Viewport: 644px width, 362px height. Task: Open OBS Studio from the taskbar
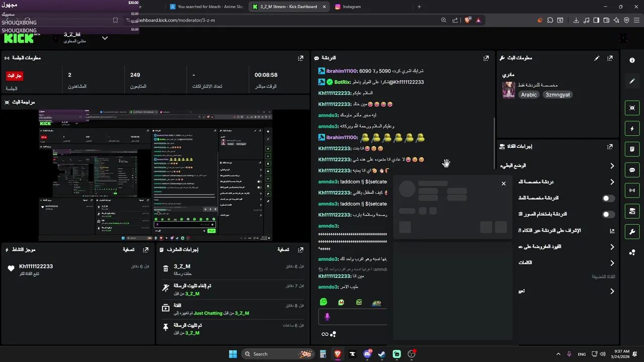[411, 354]
